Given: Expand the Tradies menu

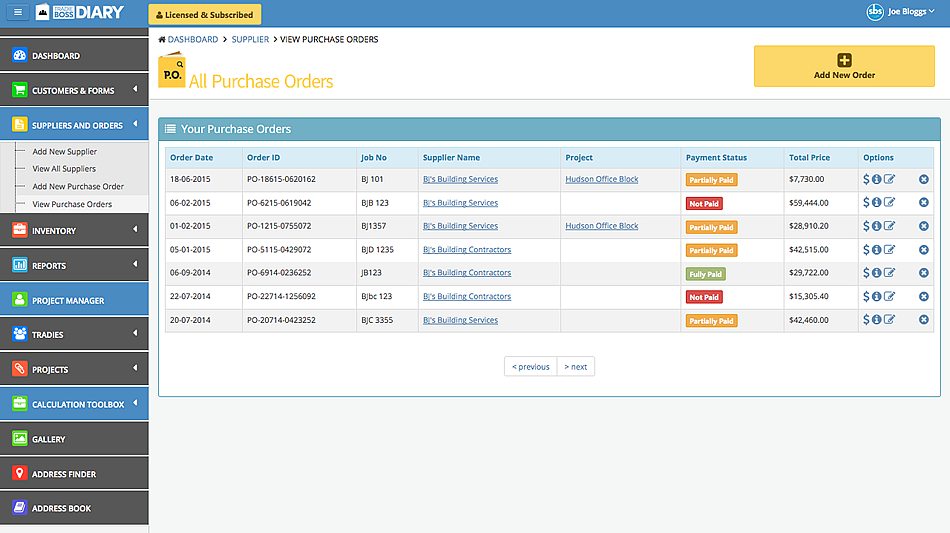Looking at the screenshot, I should pyautogui.click(x=74, y=334).
